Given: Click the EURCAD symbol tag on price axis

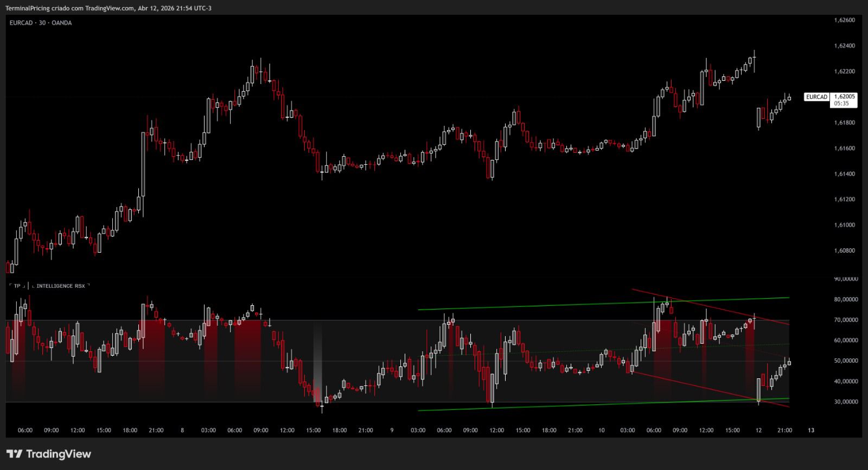Looking at the screenshot, I should click(x=816, y=97).
